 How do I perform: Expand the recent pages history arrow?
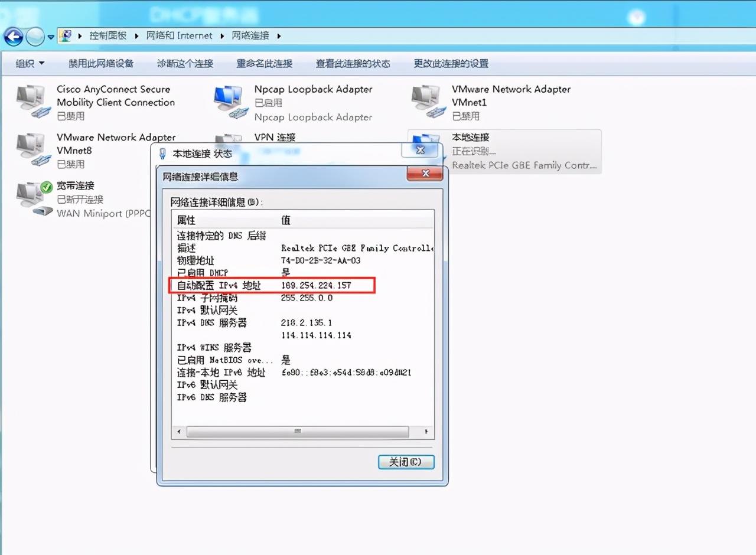pos(51,37)
